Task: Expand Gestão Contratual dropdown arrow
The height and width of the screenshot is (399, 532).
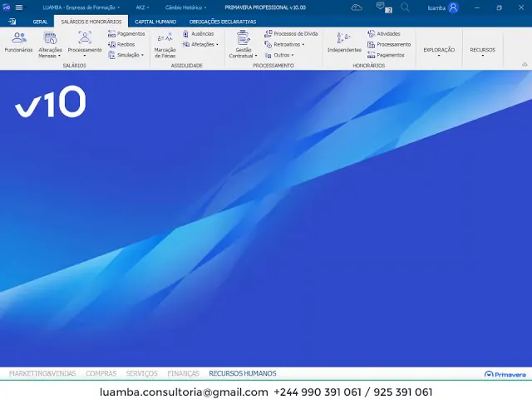Action: pyautogui.click(x=256, y=56)
